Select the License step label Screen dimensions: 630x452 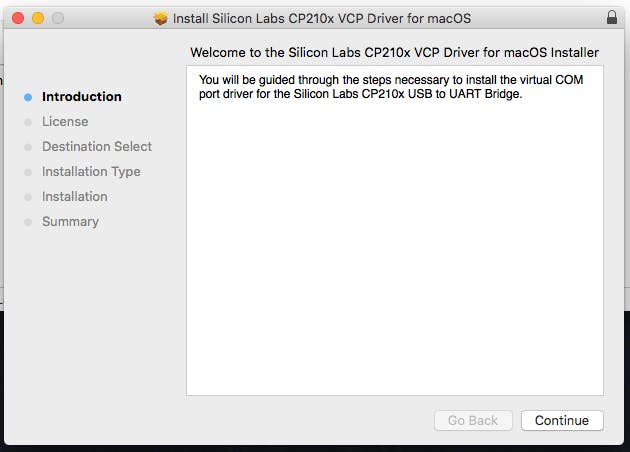click(x=65, y=122)
